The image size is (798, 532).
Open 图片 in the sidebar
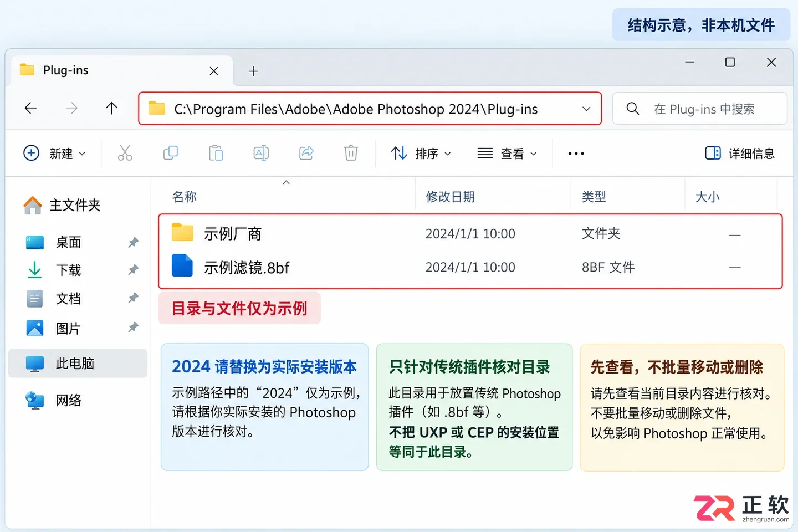coord(54,329)
